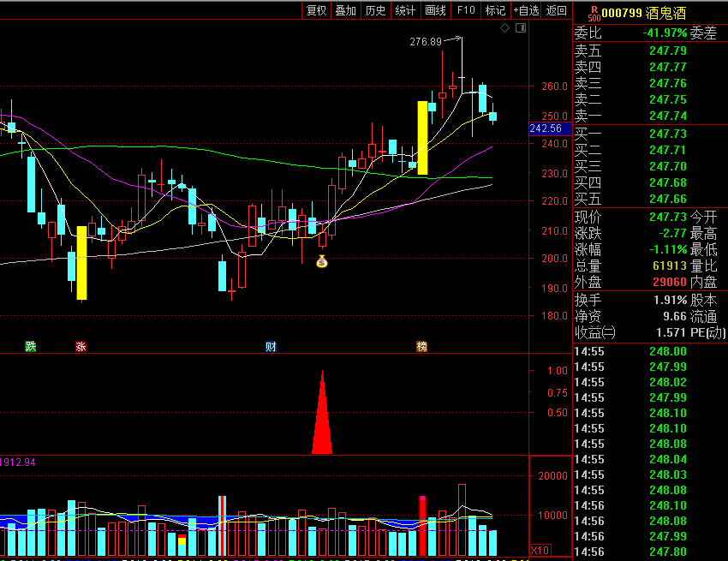Viewport: 728px width, 561px height.
Task: Open the 统计 statistics tool
Action: [405, 10]
